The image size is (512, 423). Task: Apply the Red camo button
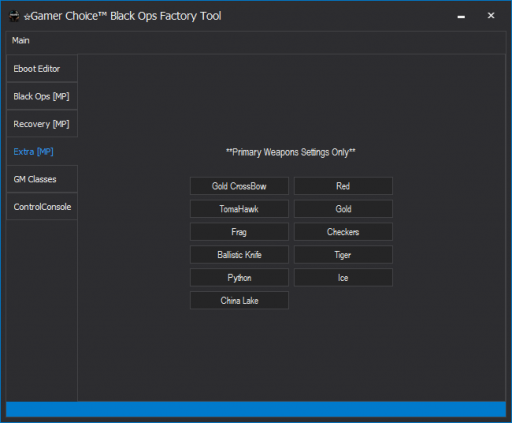coord(343,186)
